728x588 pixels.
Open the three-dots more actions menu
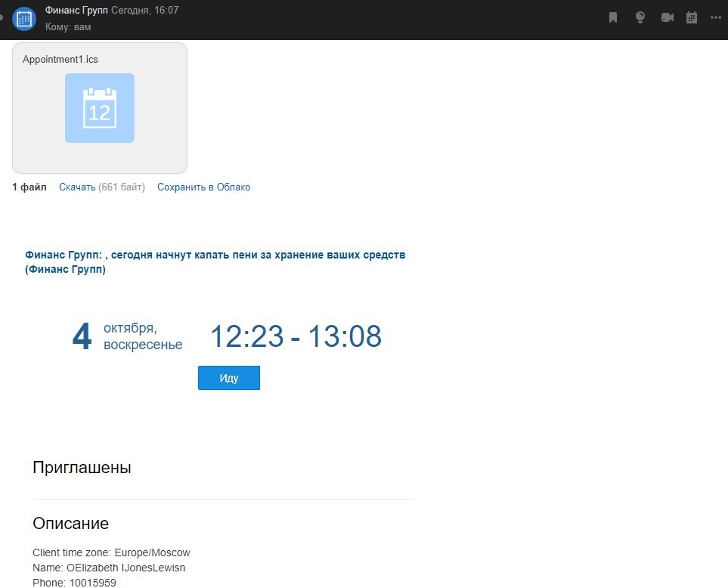(x=716, y=17)
